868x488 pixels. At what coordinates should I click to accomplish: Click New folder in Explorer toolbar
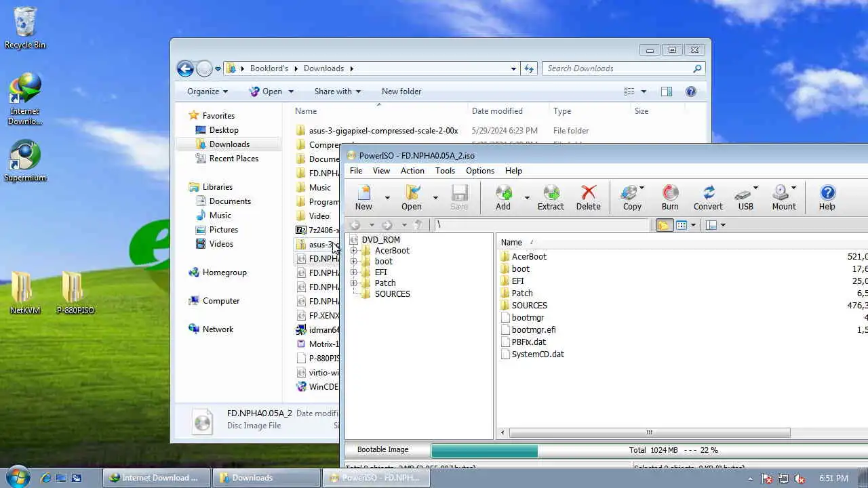pyautogui.click(x=401, y=91)
